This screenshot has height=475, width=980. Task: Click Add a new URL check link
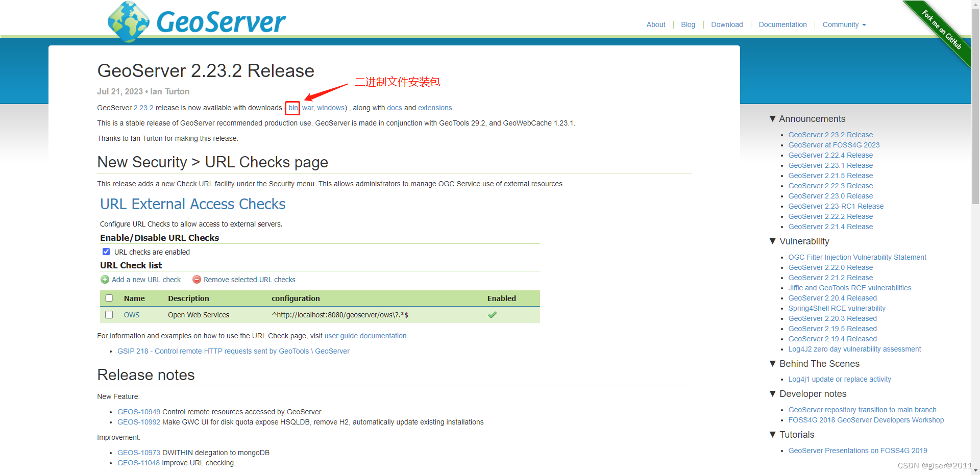tap(146, 280)
